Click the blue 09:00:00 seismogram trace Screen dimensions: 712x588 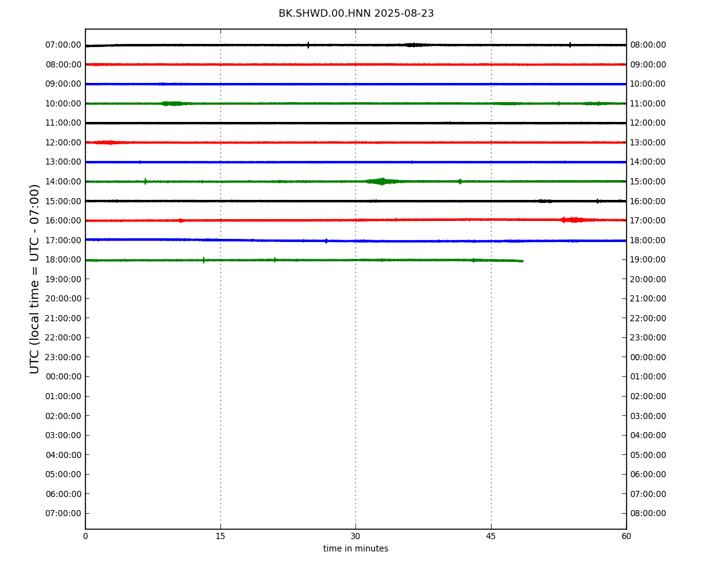coord(355,84)
